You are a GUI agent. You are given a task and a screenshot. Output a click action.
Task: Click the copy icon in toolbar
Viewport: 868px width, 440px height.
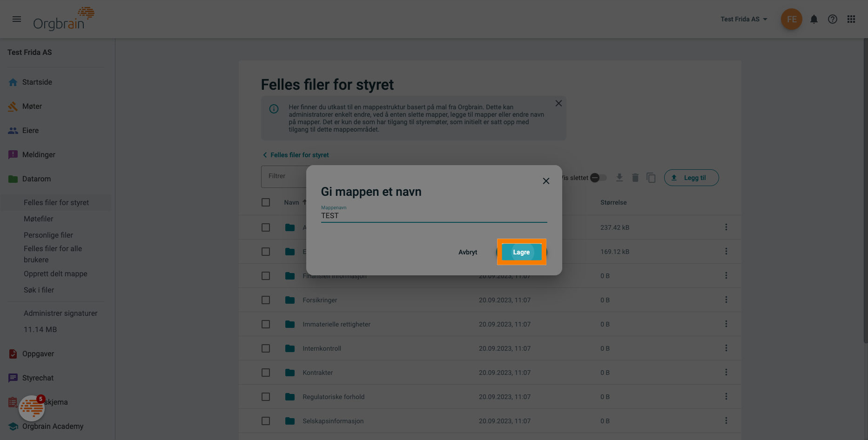(x=651, y=178)
